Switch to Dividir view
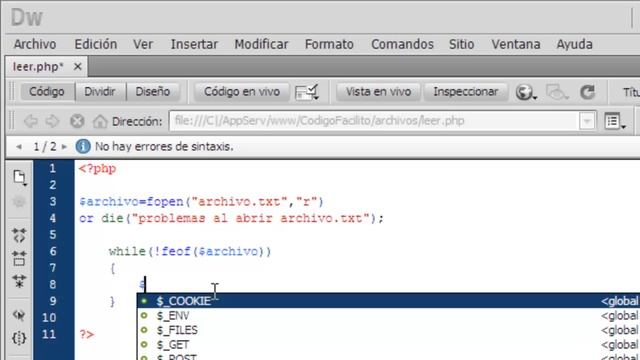The image size is (640, 360). (100, 91)
